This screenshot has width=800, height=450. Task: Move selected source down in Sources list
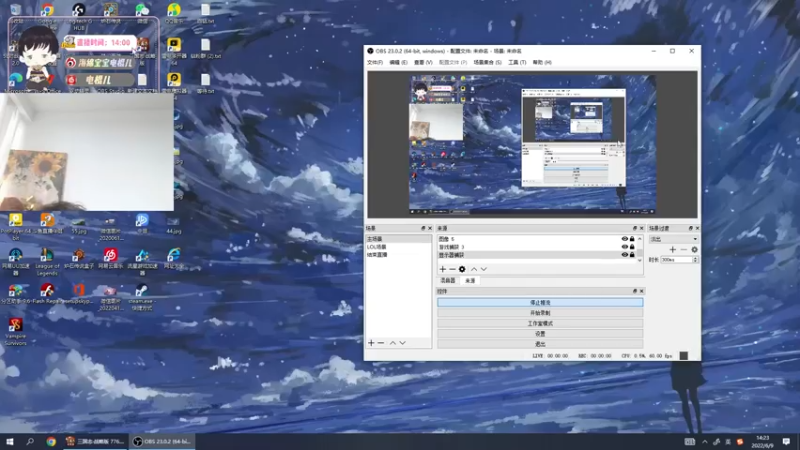(x=484, y=269)
